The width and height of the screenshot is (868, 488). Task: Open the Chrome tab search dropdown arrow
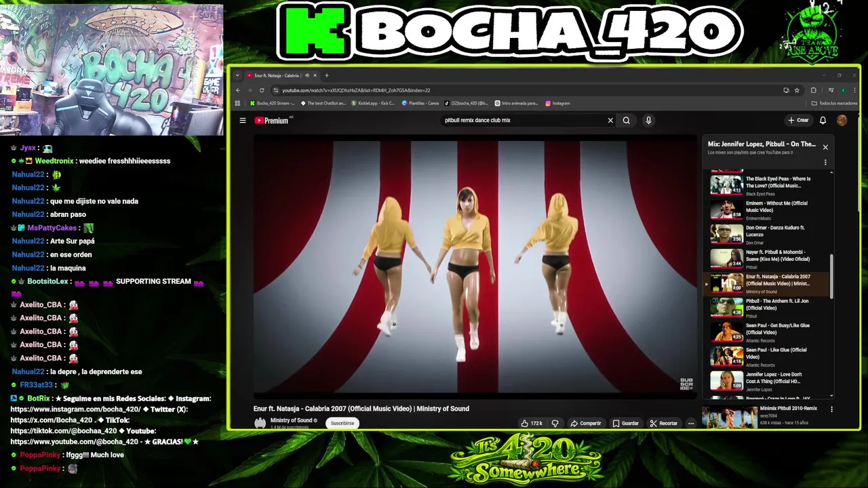[237, 75]
